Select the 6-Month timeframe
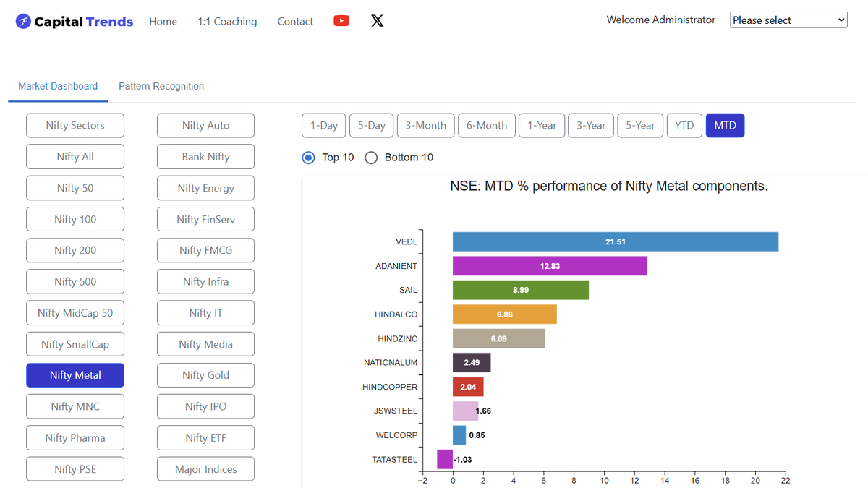 point(487,126)
